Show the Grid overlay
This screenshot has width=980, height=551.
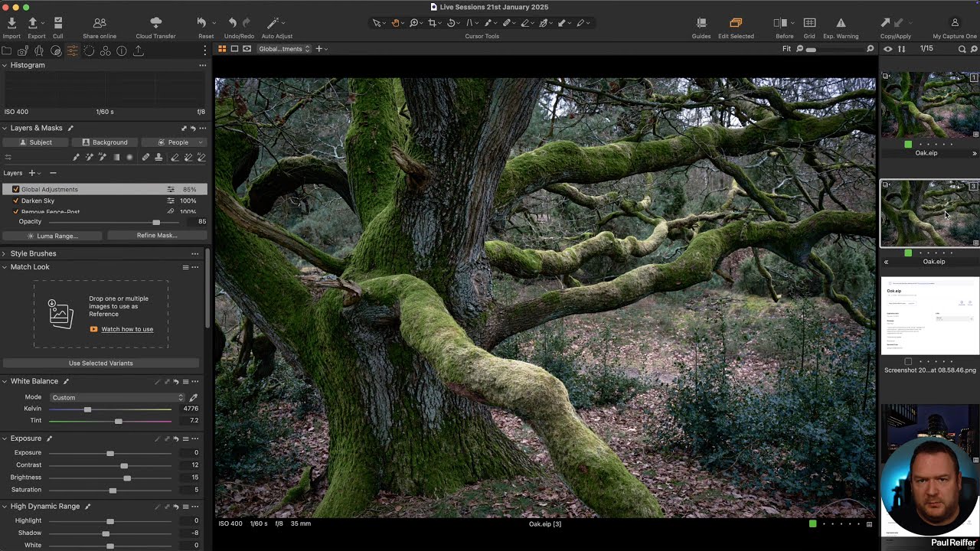tap(809, 23)
